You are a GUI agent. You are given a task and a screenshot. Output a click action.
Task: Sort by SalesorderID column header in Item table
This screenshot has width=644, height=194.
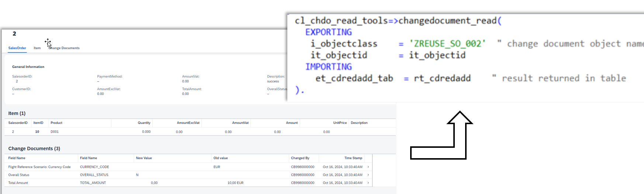coord(18,123)
